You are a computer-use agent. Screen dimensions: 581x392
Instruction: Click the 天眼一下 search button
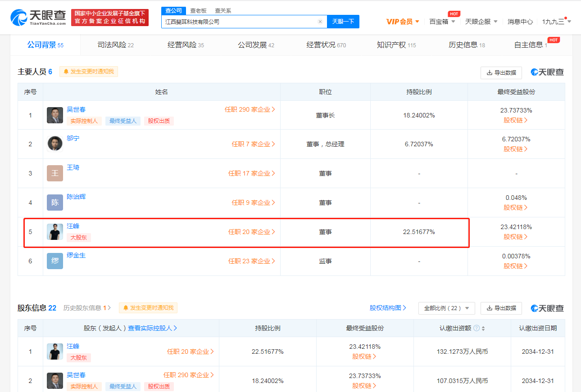[343, 22]
